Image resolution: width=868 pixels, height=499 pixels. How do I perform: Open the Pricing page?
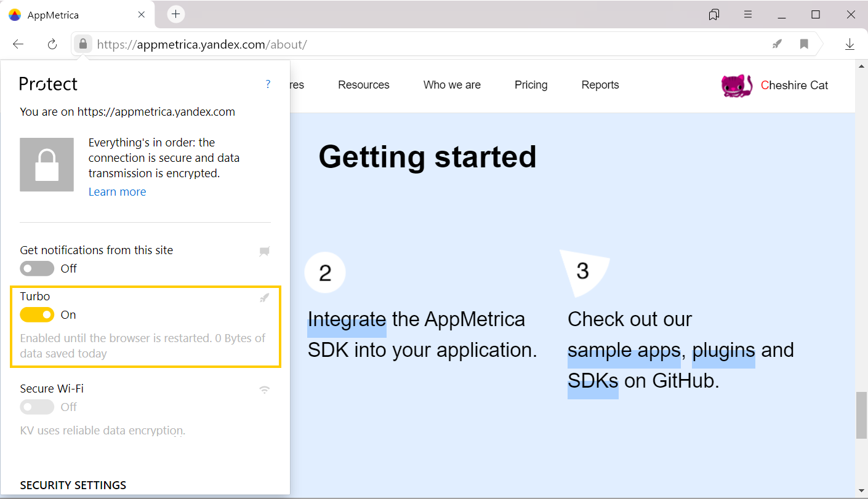click(x=531, y=85)
